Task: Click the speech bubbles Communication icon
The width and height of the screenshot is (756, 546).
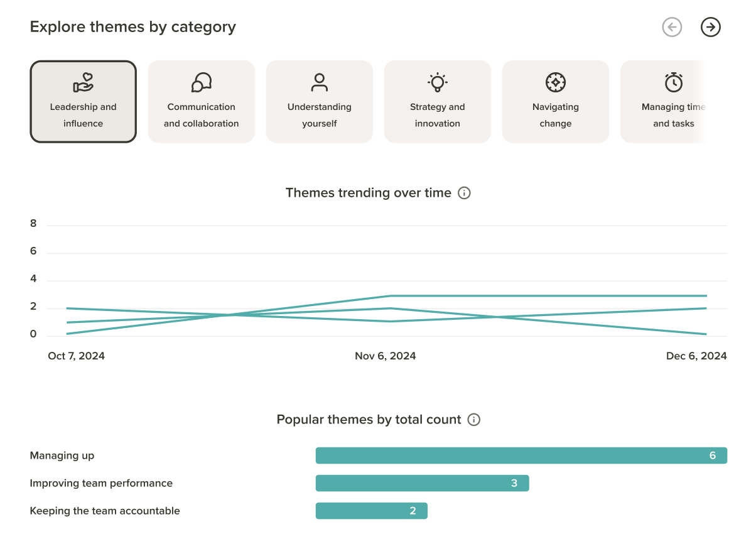Action: 202,82
